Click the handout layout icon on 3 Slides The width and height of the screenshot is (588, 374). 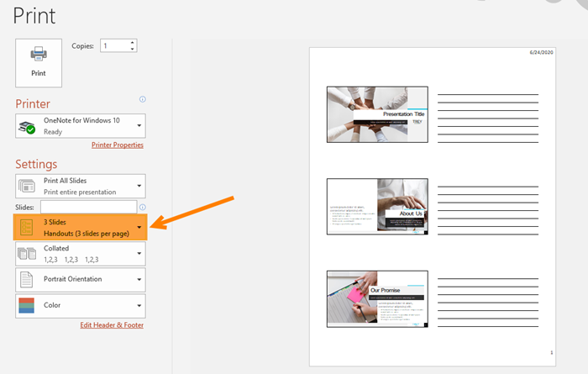click(26, 227)
